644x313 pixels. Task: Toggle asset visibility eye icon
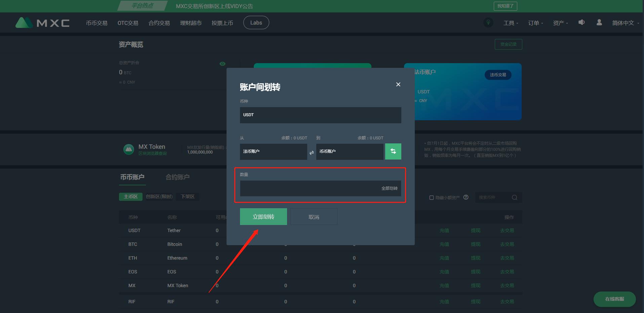pyautogui.click(x=223, y=64)
